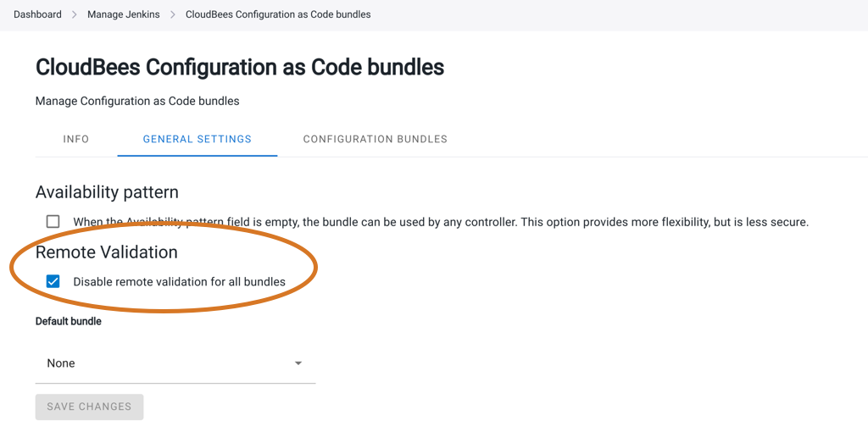Click the CloudBees Configuration as Code bundles heading
The height and width of the screenshot is (443, 868).
click(240, 68)
